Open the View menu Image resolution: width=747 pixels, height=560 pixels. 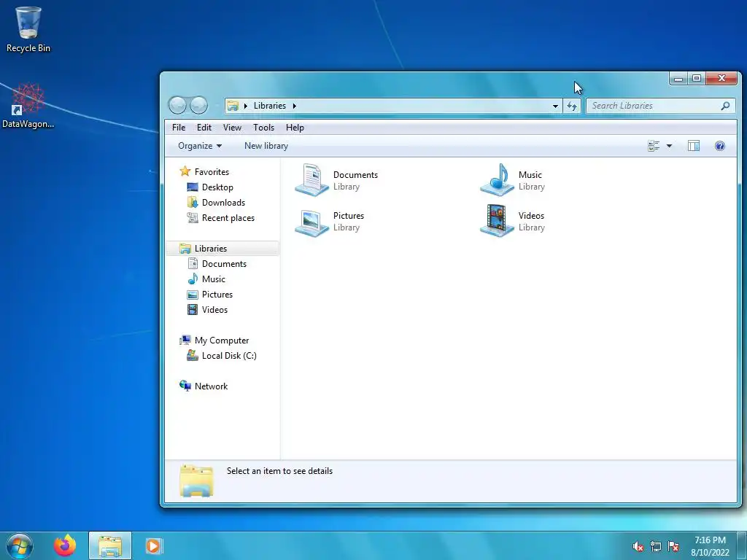pyautogui.click(x=232, y=128)
